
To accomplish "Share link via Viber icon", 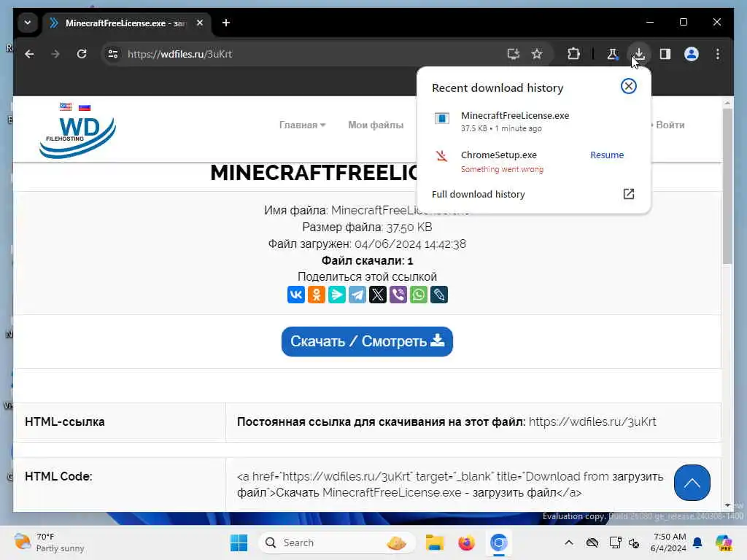I will tap(398, 295).
